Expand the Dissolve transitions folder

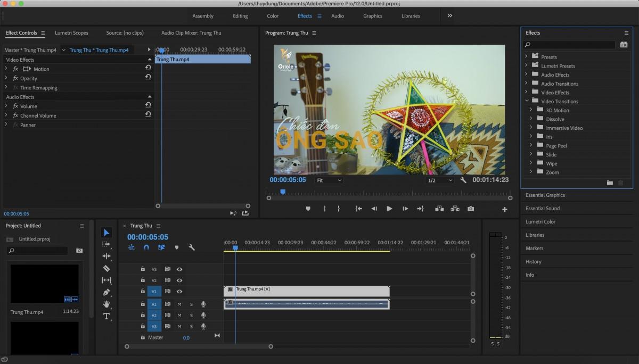[x=531, y=119]
